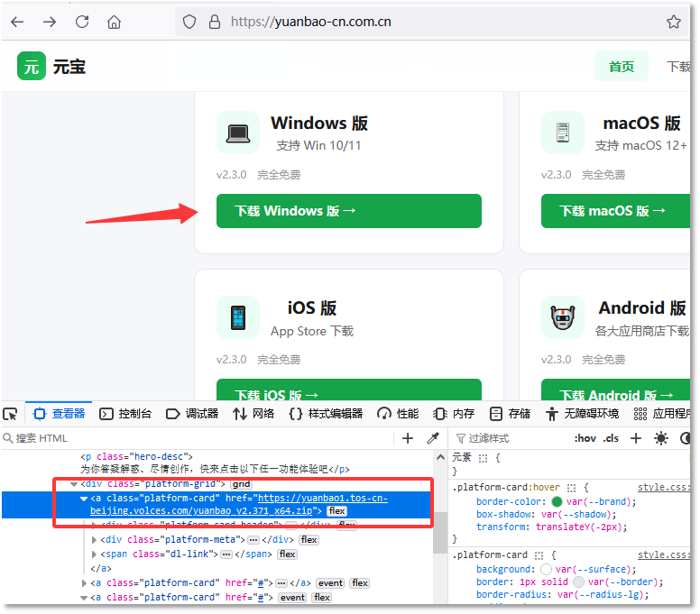Toggle flex badge on dl-link row
Viewport: 700px width, 614px height.
click(288, 554)
